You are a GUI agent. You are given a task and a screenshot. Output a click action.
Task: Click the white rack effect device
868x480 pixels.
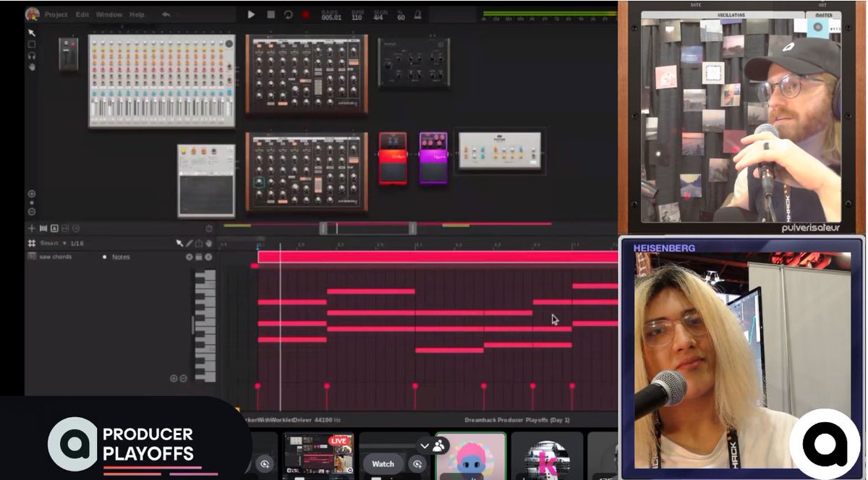(500, 151)
